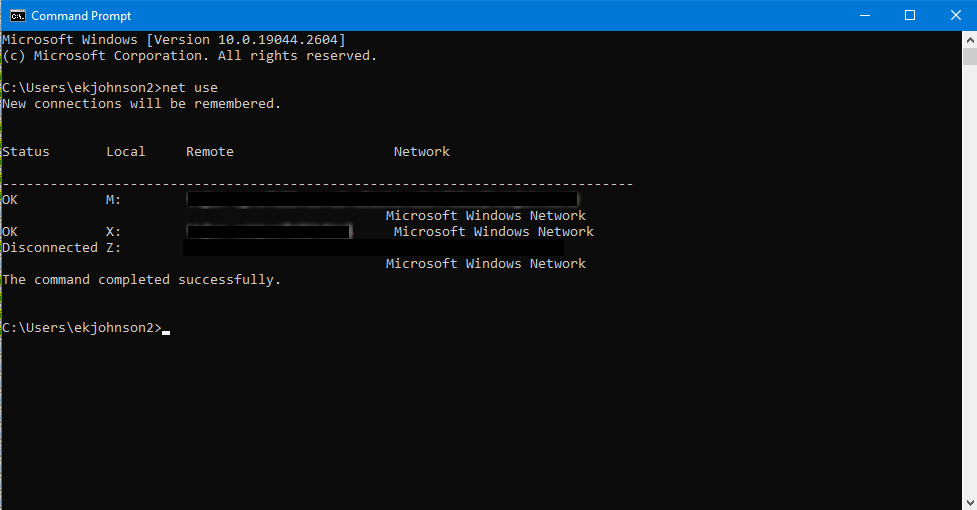Click the OK status for drive X:
This screenshot has height=510, width=977.
point(10,232)
